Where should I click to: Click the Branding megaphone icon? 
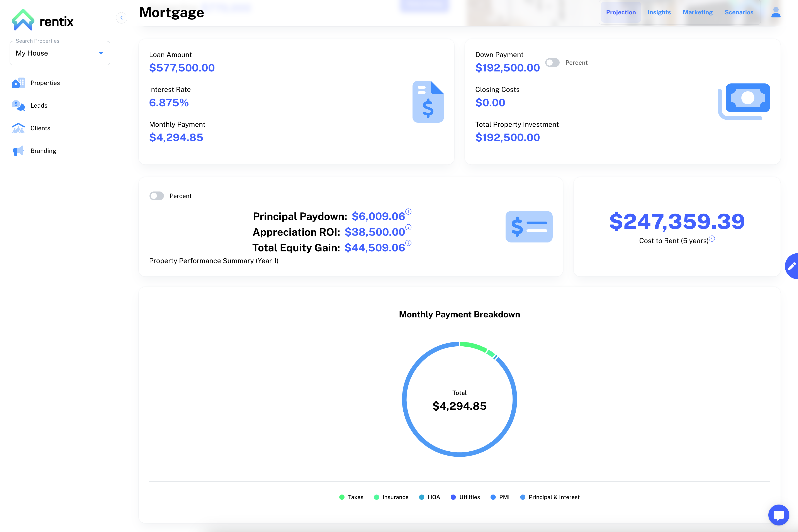pos(18,151)
